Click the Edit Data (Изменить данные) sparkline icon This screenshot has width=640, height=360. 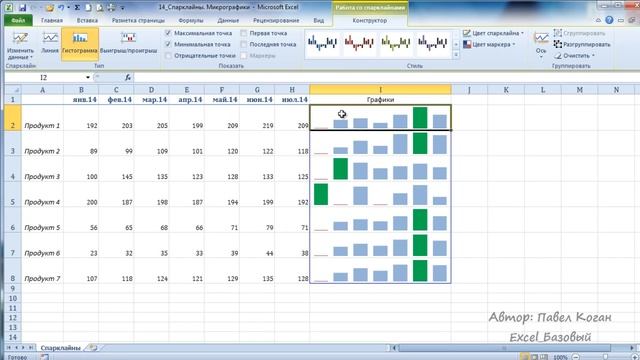pyautogui.click(x=20, y=38)
